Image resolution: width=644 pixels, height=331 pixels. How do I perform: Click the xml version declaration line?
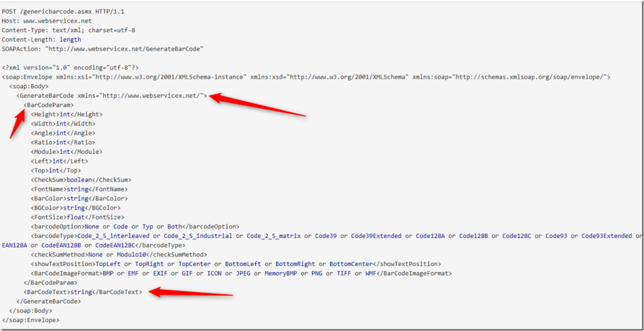[x=70, y=68]
